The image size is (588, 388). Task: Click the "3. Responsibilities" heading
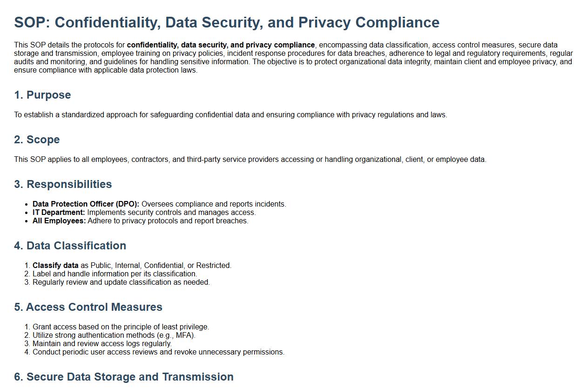point(63,184)
